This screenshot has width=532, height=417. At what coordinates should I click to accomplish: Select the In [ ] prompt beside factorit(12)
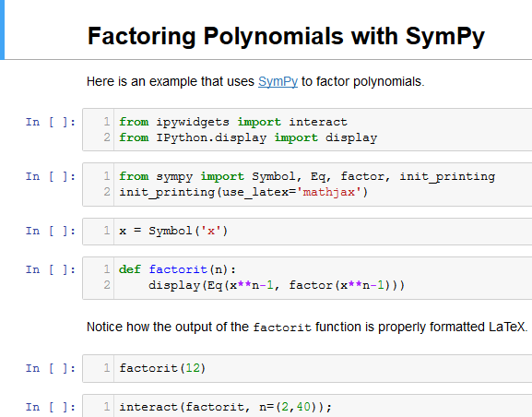[51, 368]
